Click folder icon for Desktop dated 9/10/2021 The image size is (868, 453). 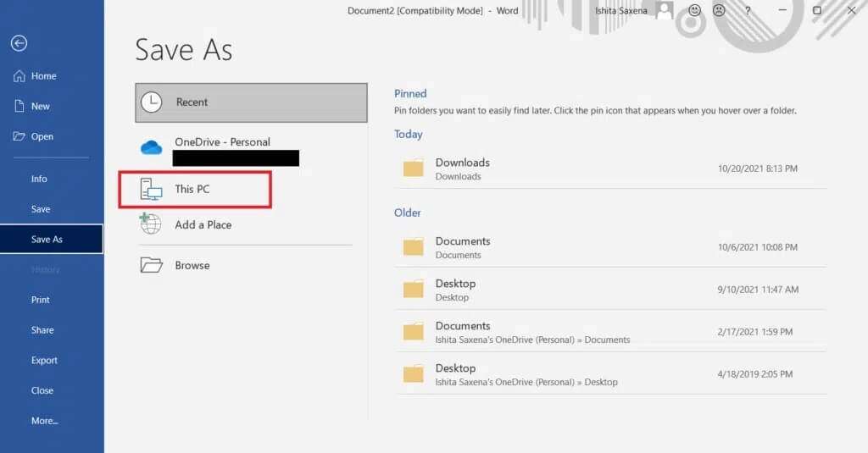point(413,289)
